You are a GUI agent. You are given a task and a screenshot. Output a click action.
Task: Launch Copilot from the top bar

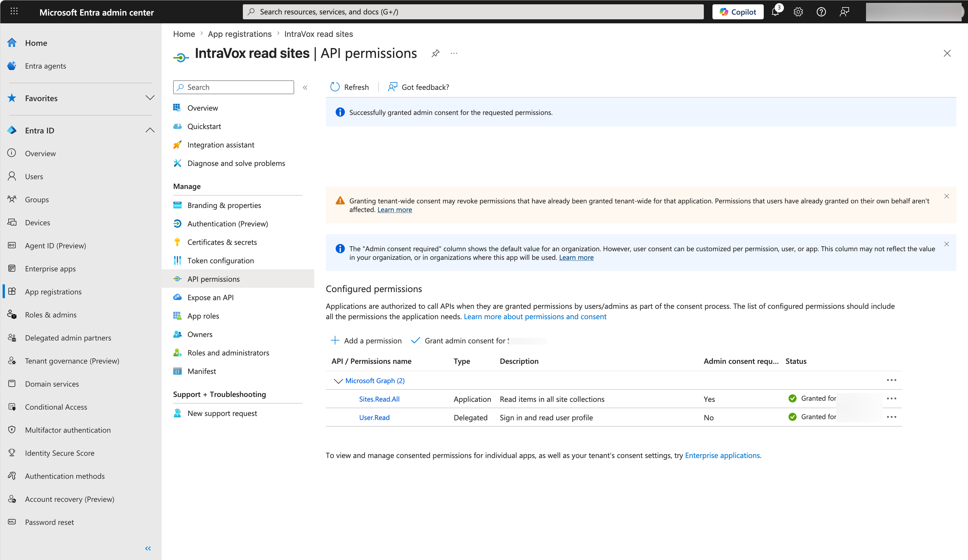coord(738,12)
